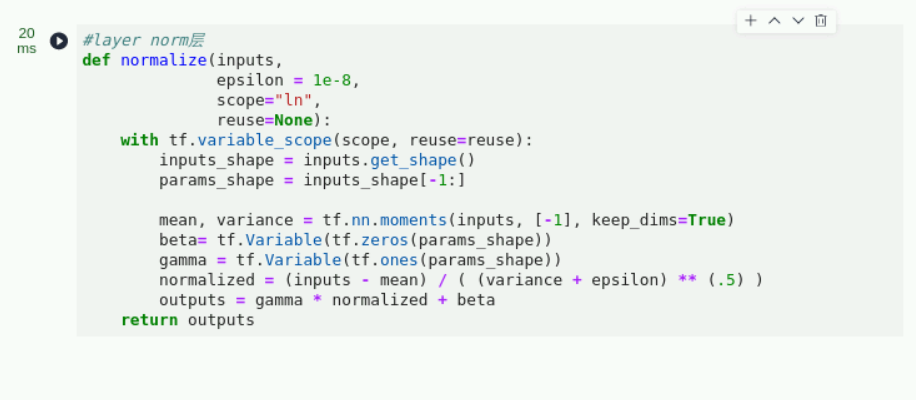
Task: Click 'moments' in tf.nn.moments
Action: point(413,220)
